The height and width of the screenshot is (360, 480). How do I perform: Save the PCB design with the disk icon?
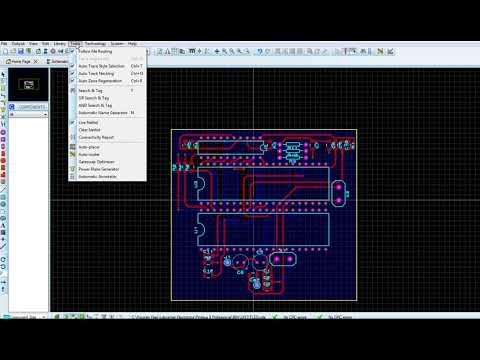[21, 52]
